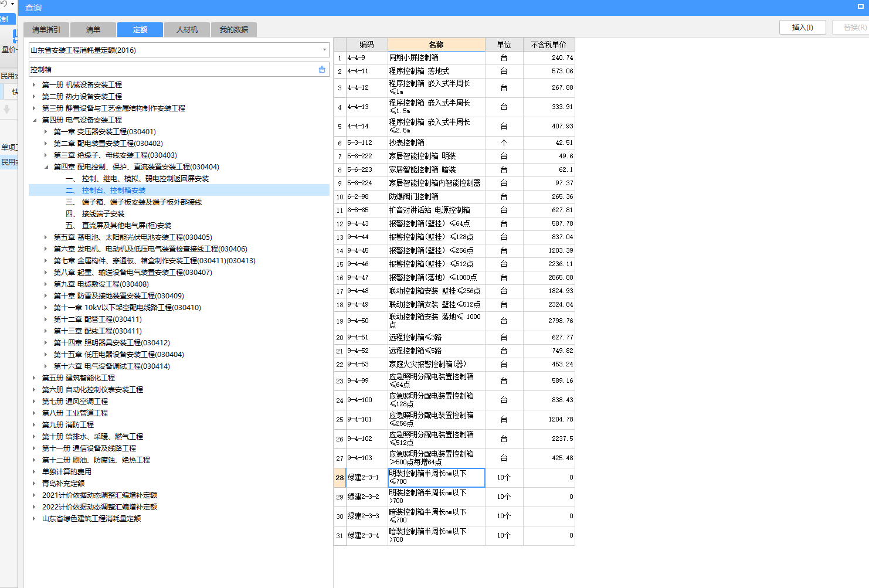Maximize the 查询 window
This screenshot has height=588, width=869.
[x=861, y=6]
